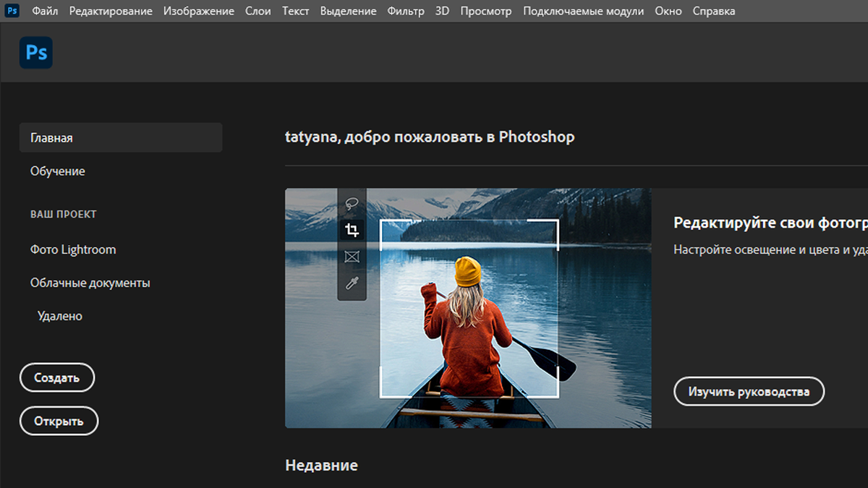Show the Удалено documents
This screenshot has width=868, height=488.
(60, 316)
